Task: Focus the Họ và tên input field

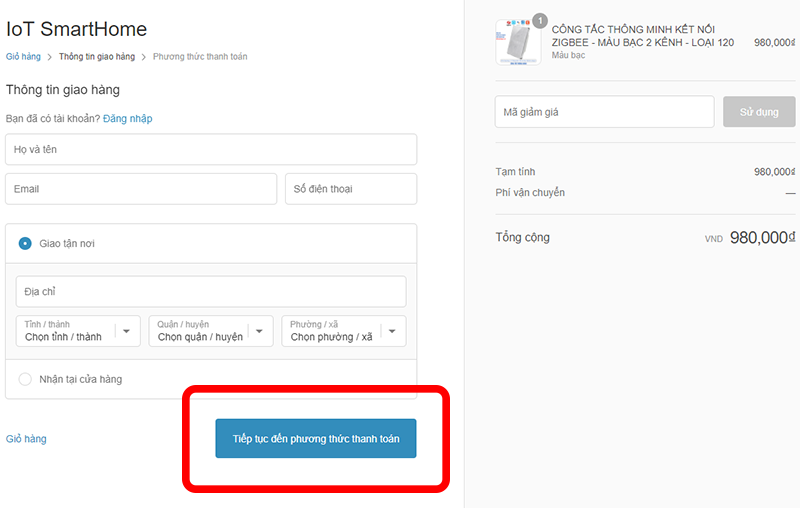Action: pos(210,149)
